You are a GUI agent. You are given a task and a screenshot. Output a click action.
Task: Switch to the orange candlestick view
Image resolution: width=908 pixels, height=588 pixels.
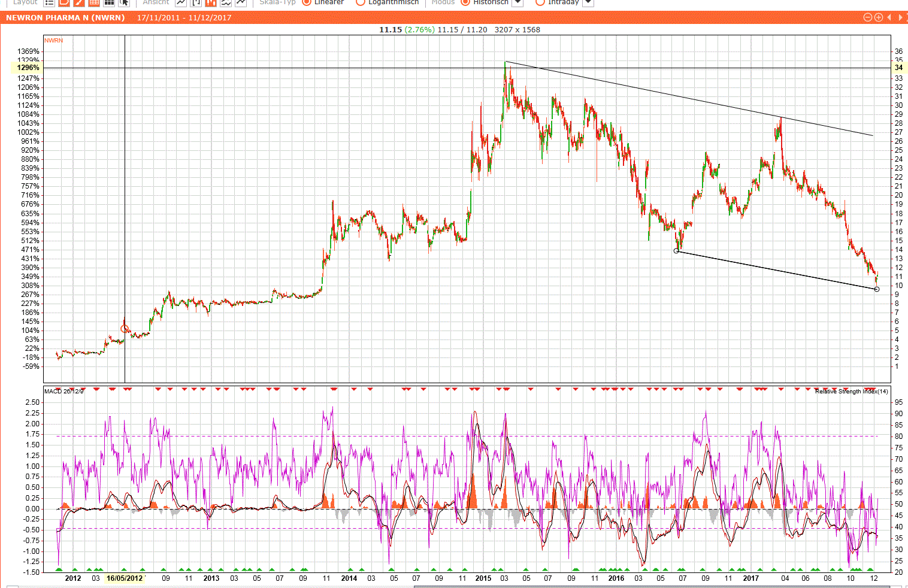(x=210, y=2)
